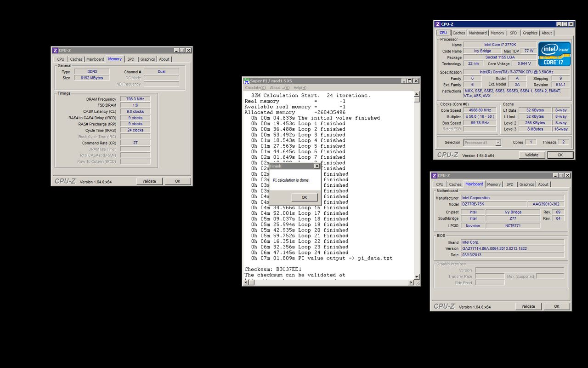Click the memory Size 8192 MBytes field
Screen dimensions: 588x368
(92, 78)
